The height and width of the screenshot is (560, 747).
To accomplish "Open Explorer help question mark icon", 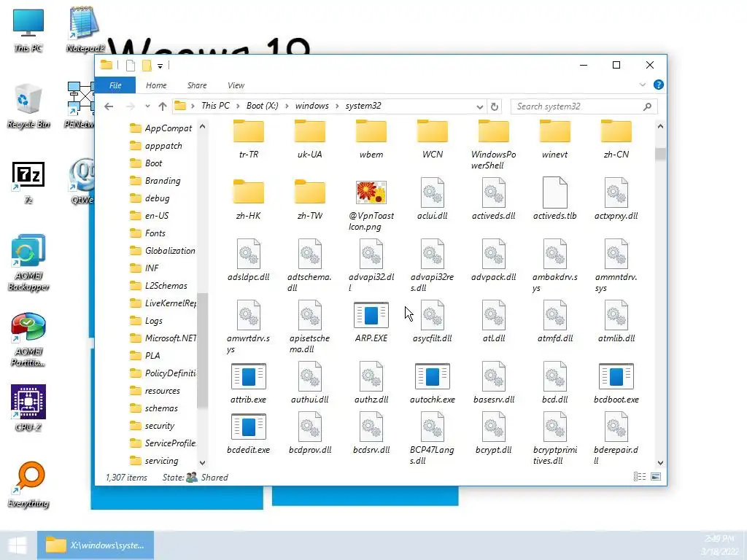I will pos(659,85).
